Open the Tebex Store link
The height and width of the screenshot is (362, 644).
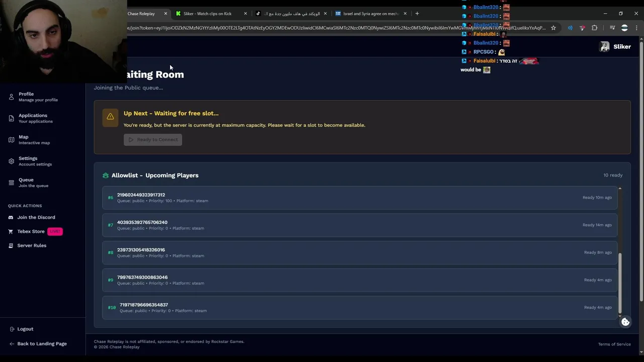[x=31, y=231]
